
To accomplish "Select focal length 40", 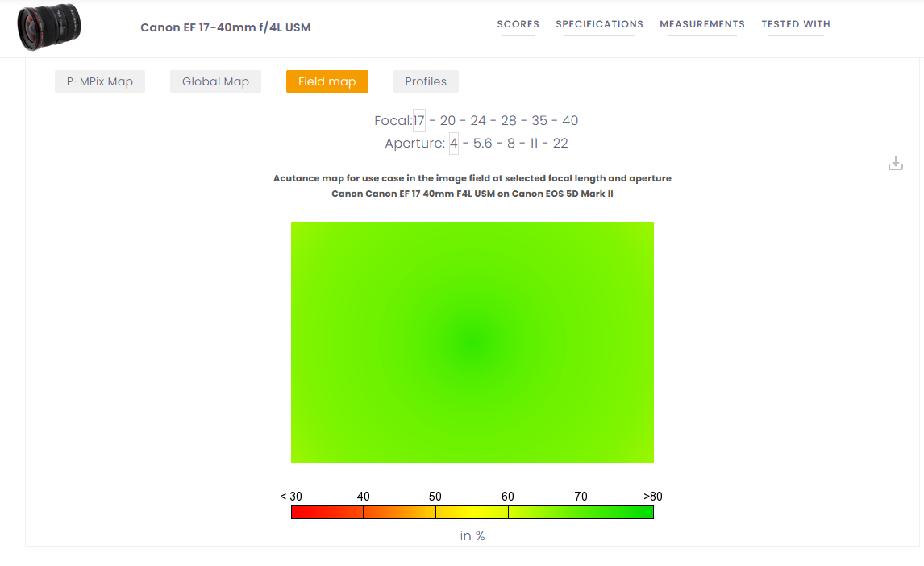I will [570, 121].
